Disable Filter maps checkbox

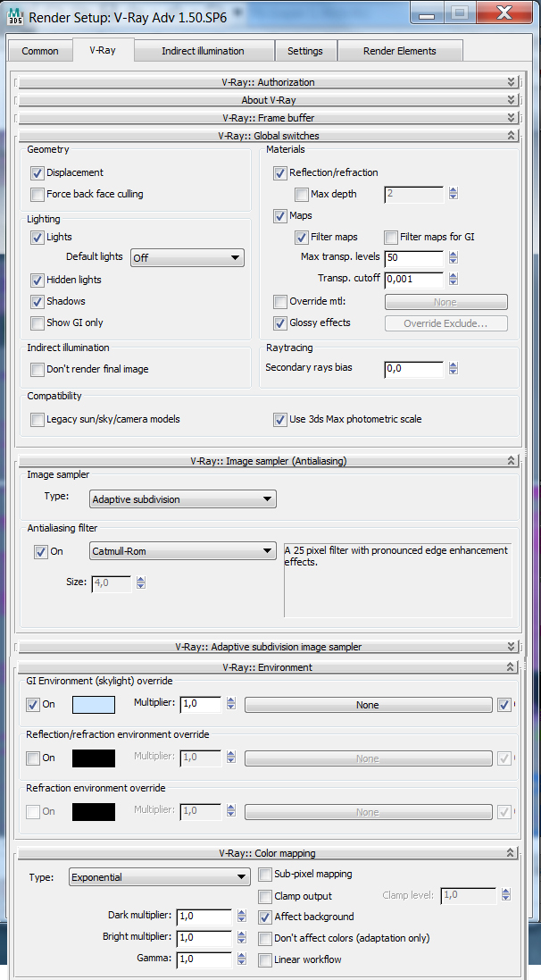tap(302, 238)
